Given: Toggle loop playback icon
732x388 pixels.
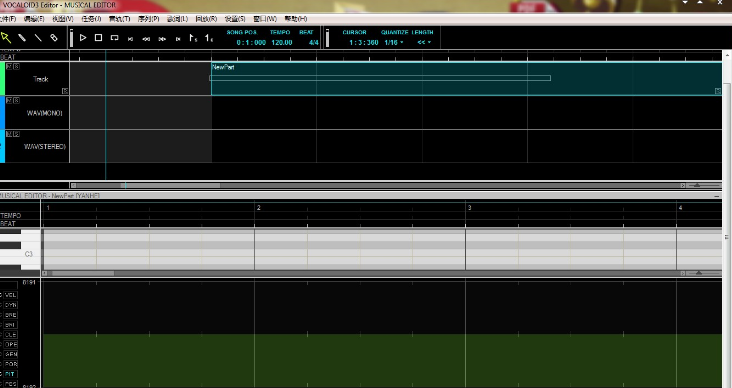Looking at the screenshot, I should click(114, 38).
